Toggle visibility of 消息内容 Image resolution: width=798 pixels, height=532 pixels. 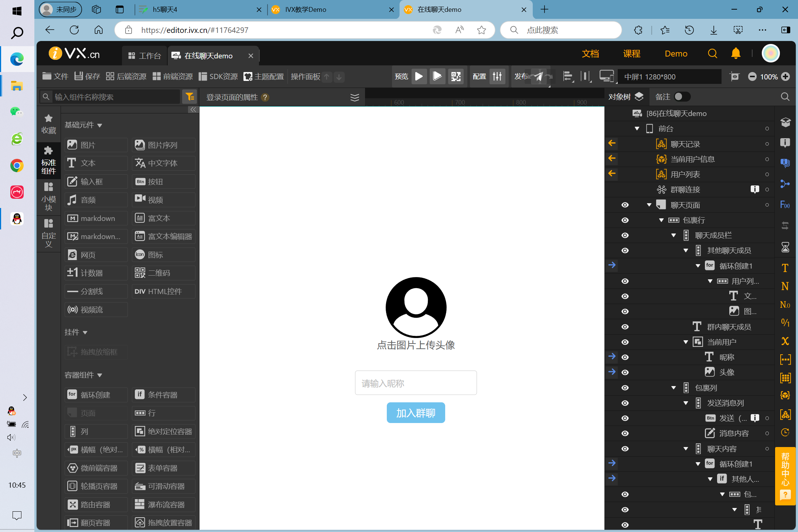[x=625, y=433]
